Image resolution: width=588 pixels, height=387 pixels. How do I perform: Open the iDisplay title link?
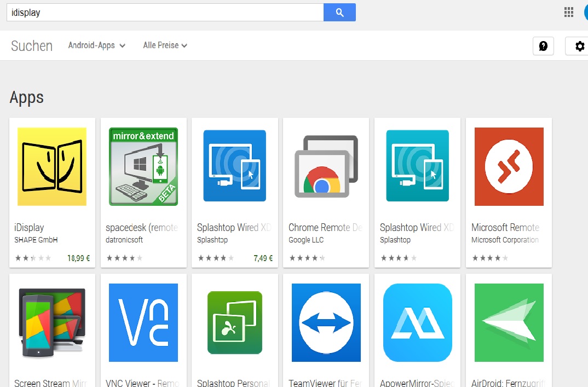click(29, 228)
